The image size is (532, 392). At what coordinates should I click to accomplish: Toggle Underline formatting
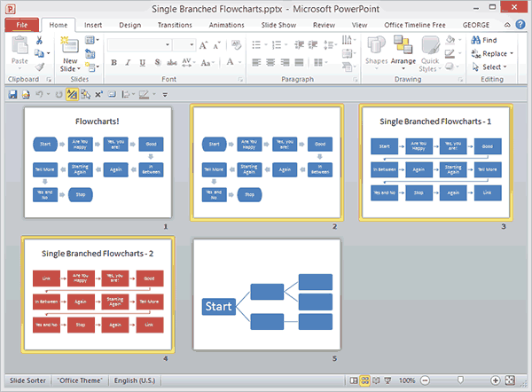tap(141, 62)
